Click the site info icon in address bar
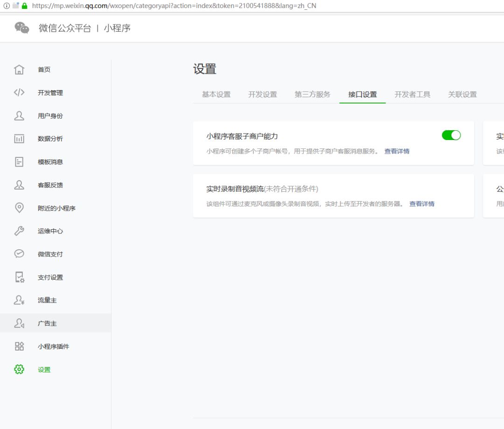Image resolution: width=504 pixels, height=429 pixels. point(7,6)
